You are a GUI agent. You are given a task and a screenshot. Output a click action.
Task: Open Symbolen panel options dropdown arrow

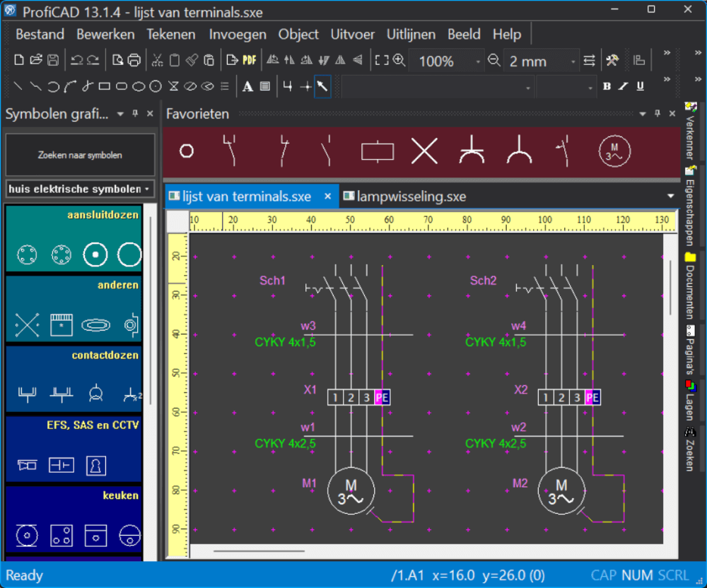pyautogui.click(x=120, y=114)
